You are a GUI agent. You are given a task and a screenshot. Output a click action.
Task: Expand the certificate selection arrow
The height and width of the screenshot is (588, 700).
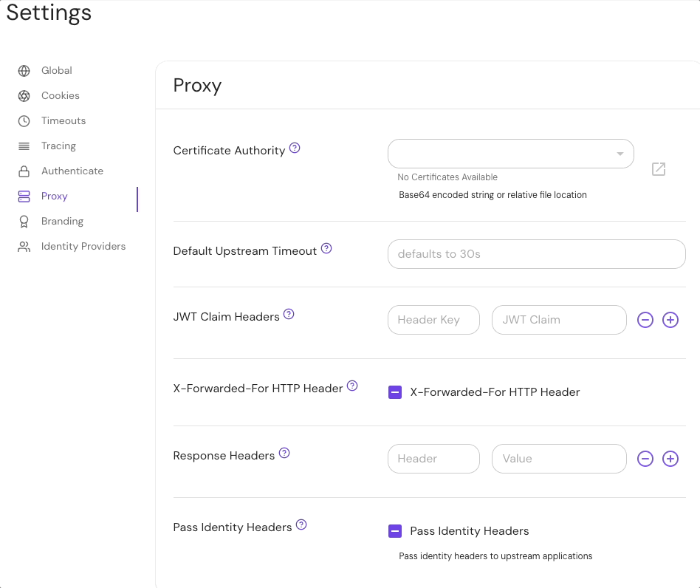620,154
